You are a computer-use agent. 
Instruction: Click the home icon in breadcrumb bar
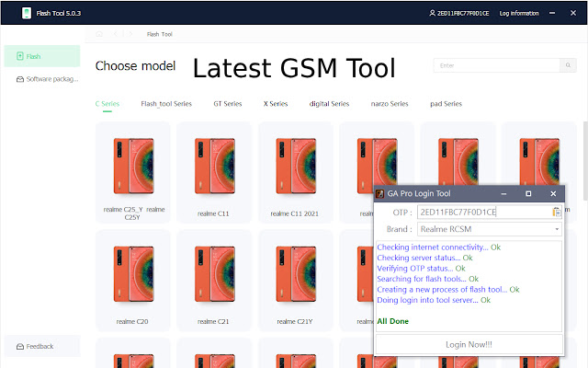pyautogui.click(x=99, y=34)
